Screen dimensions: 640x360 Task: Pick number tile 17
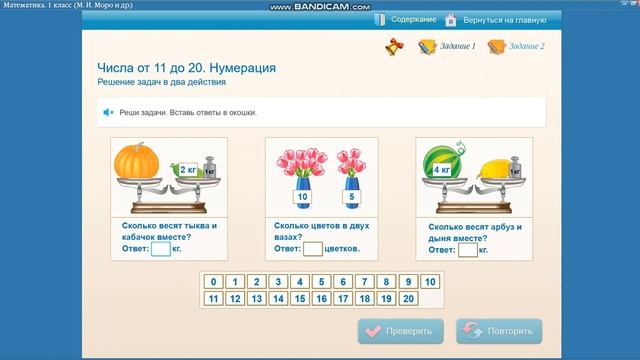343,299
